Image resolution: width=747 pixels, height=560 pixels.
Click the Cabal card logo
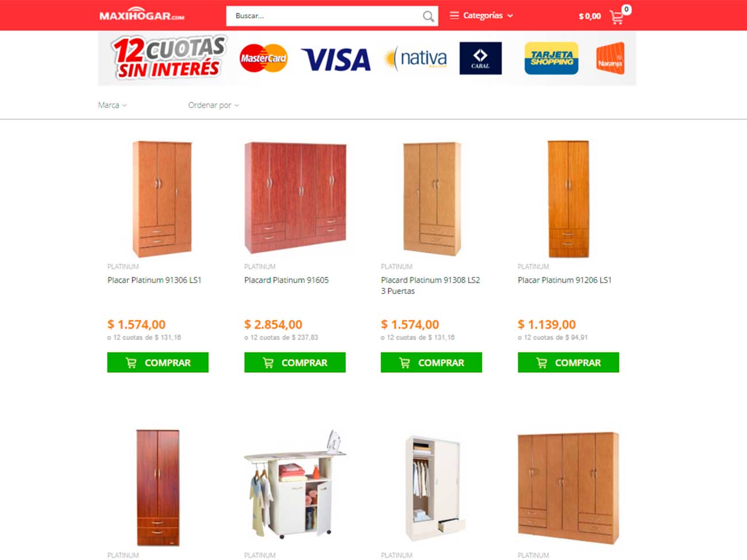pos(480,58)
